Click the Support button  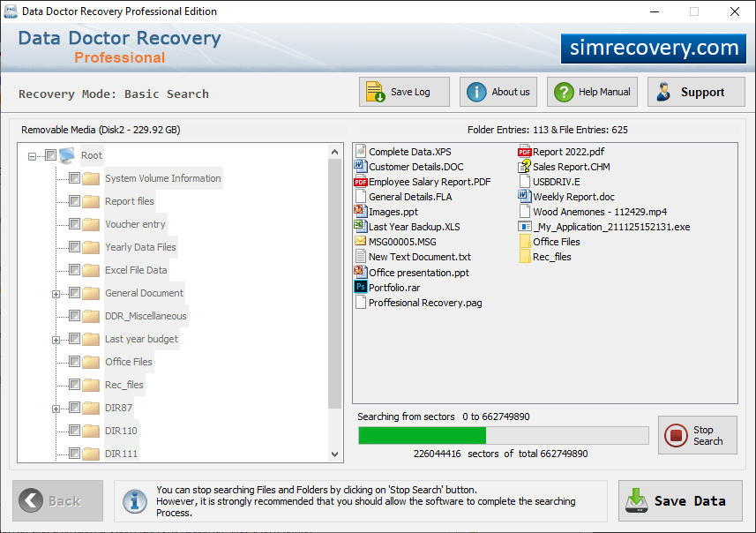tap(696, 92)
